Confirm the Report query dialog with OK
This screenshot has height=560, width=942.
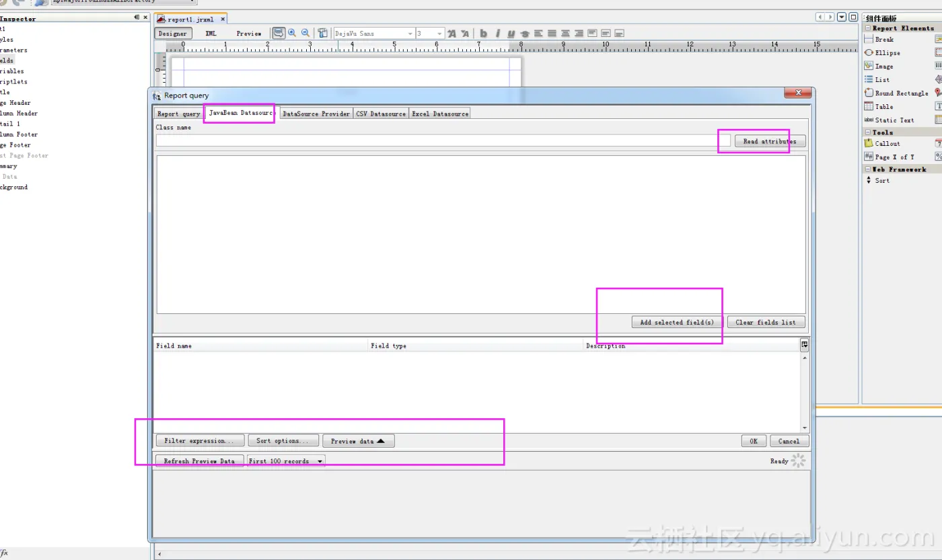(754, 441)
